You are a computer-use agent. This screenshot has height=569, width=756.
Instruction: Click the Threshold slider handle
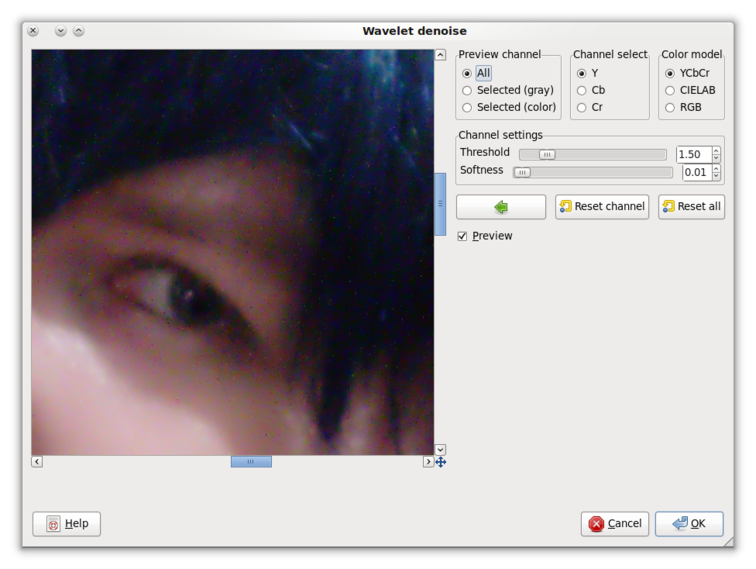(x=547, y=154)
